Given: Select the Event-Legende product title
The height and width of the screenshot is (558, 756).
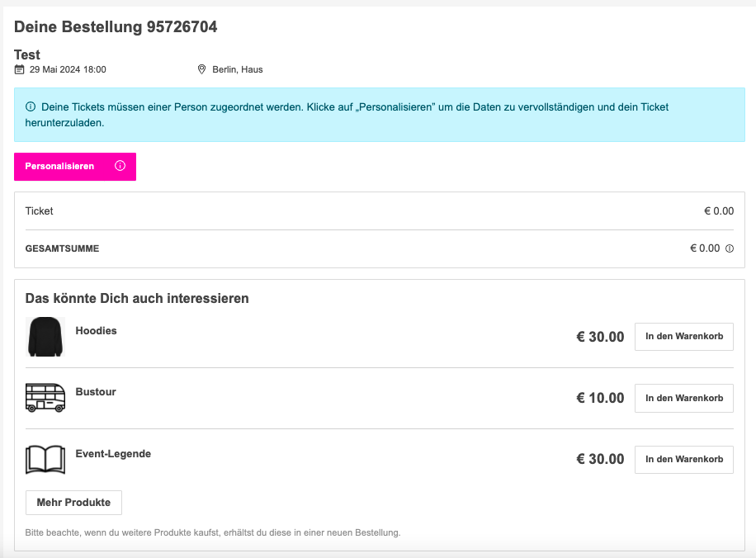Looking at the screenshot, I should [x=113, y=454].
